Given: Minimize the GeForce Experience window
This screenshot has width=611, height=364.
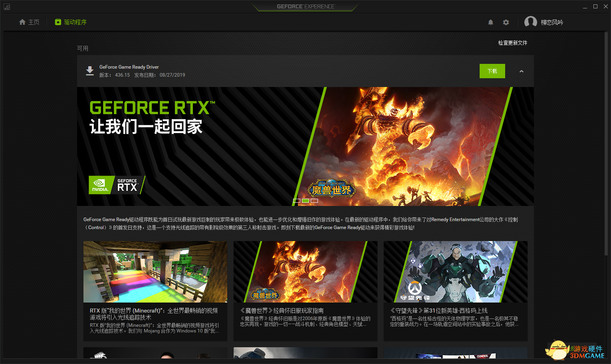Looking at the screenshot, I should [x=585, y=7].
